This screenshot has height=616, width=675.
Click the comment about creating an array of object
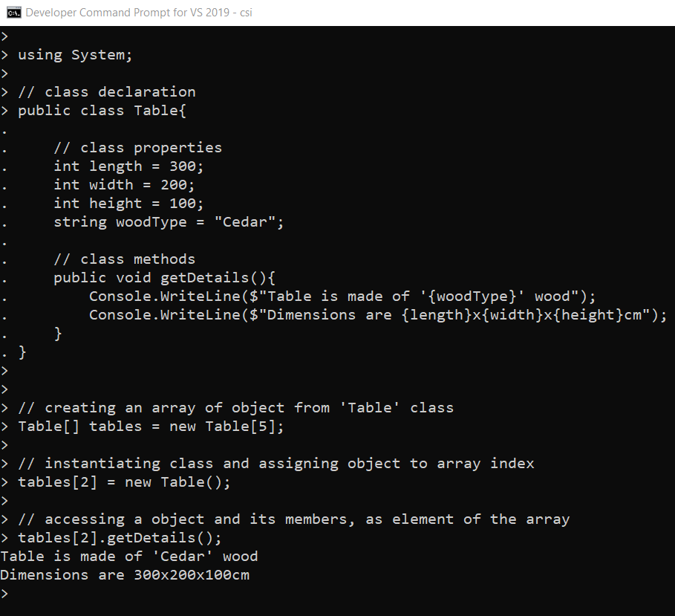(235, 408)
